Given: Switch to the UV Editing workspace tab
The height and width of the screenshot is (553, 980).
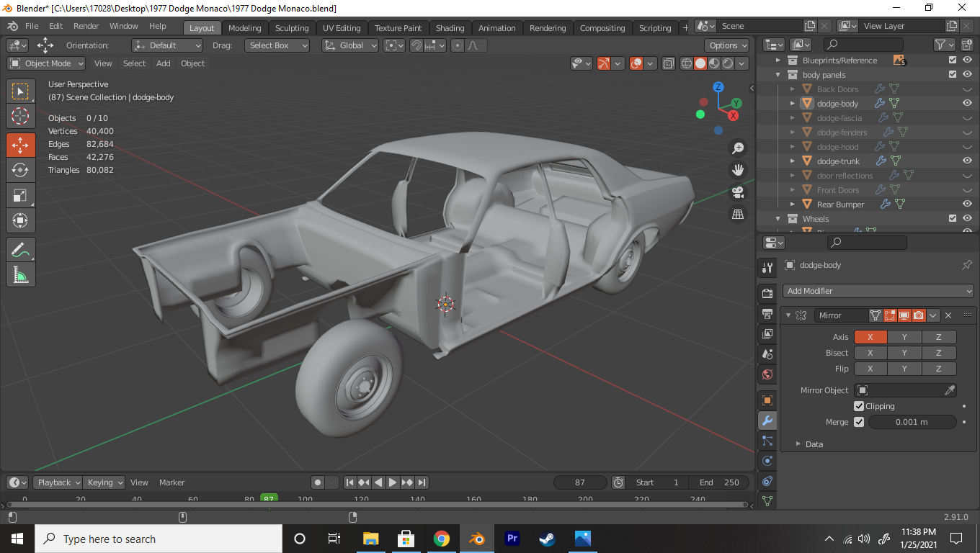Looking at the screenshot, I should tap(342, 28).
